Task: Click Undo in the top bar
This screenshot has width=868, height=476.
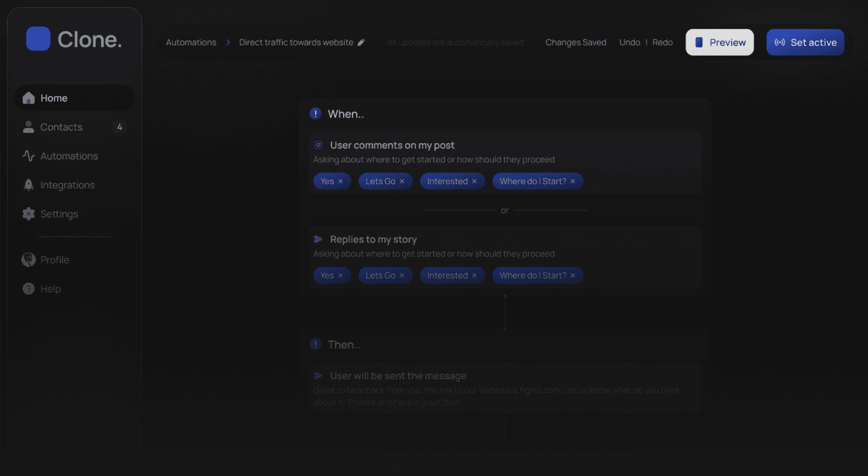Action: tap(629, 42)
